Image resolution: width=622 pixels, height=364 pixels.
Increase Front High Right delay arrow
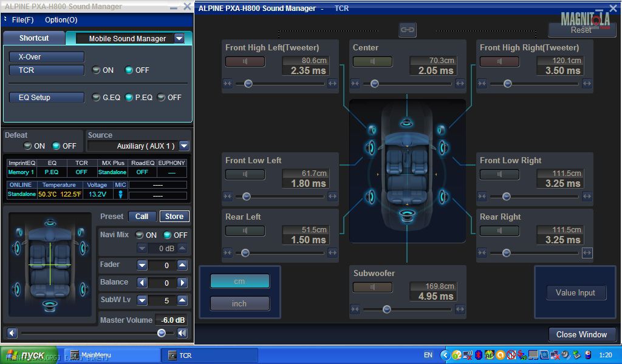[x=587, y=84]
